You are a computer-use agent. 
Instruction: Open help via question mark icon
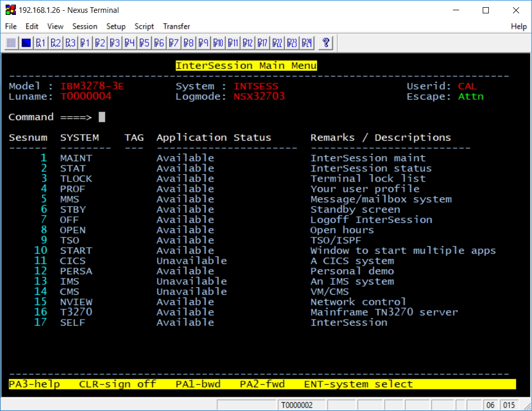(326, 43)
